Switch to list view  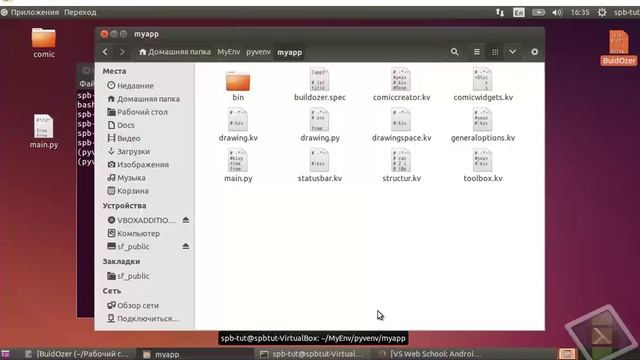click(x=476, y=52)
